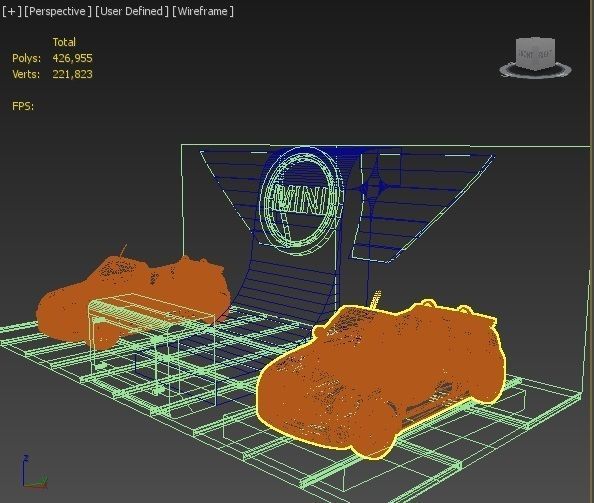This screenshot has height=503, width=594.
Task: Click the FPS: statistics label
Action: (23, 106)
